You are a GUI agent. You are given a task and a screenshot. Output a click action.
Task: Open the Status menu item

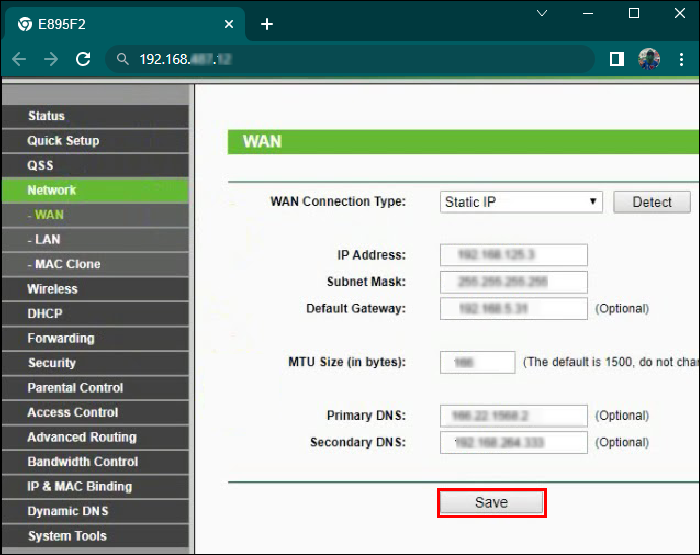pyautogui.click(x=96, y=116)
